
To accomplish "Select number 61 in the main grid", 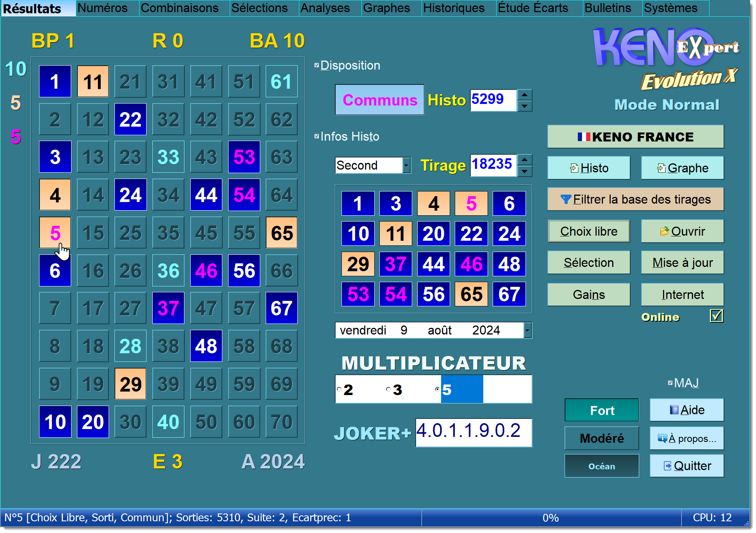I will 282,81.
